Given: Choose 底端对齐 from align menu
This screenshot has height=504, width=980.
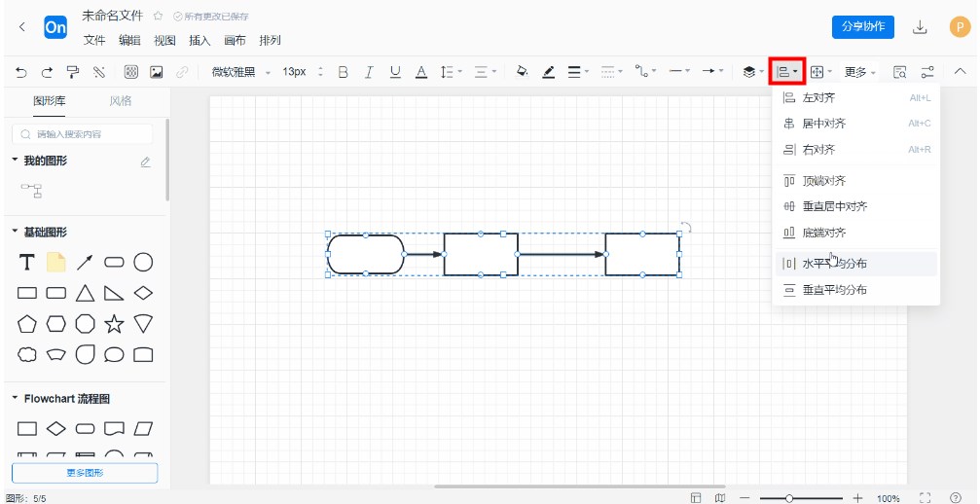Looking at the screenshot, I should (x=855, y=233).
